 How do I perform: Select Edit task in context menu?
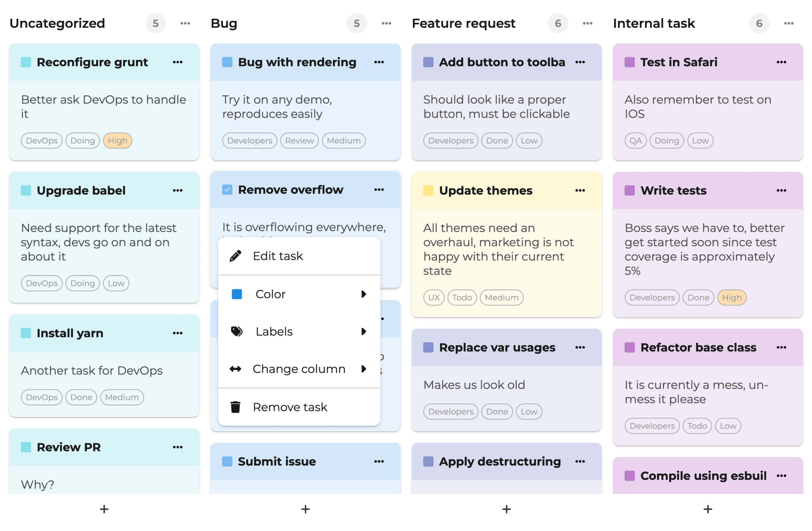[x=278, y=256]
